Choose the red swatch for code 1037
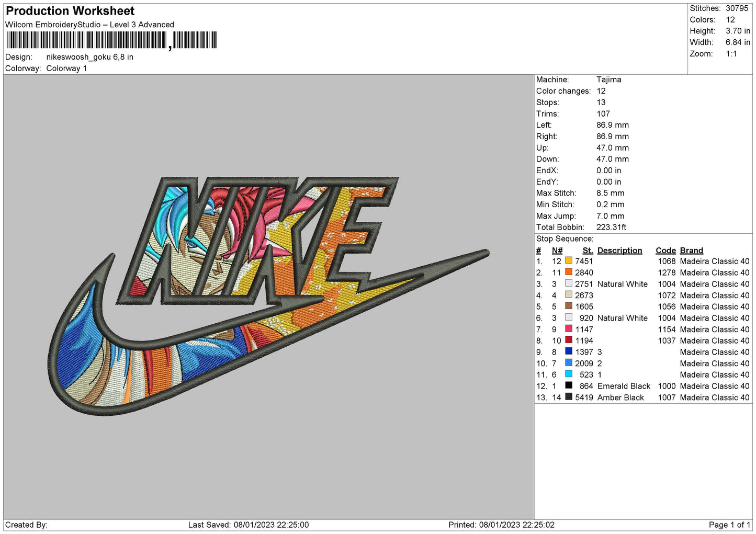The width and height of the screenshot is (756, 534). click(x=569, y=340)
